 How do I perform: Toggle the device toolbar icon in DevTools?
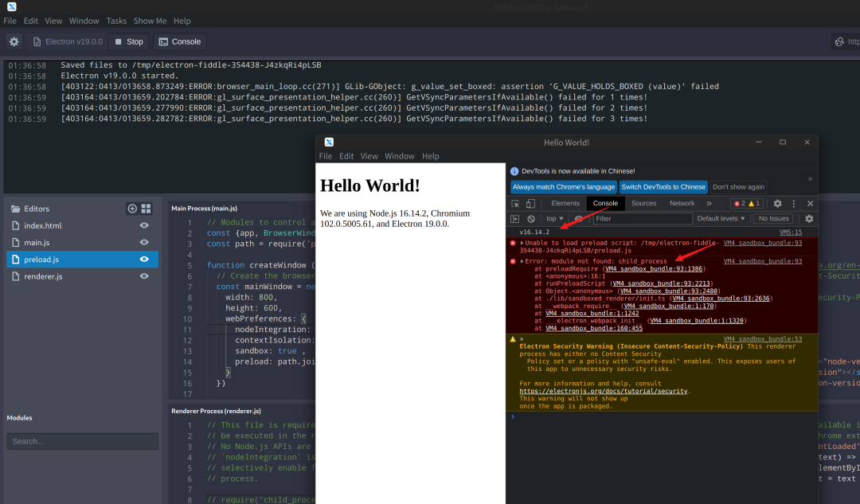(x=530, y=204)
